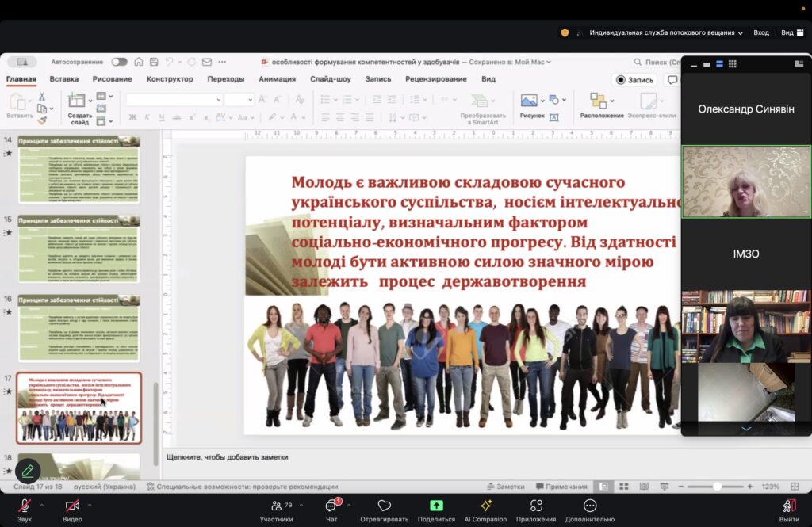The height and width of the screenshot is (527, 812).
Task: Toggle bold formatting (Ж)
Action: tap(132, 117)
